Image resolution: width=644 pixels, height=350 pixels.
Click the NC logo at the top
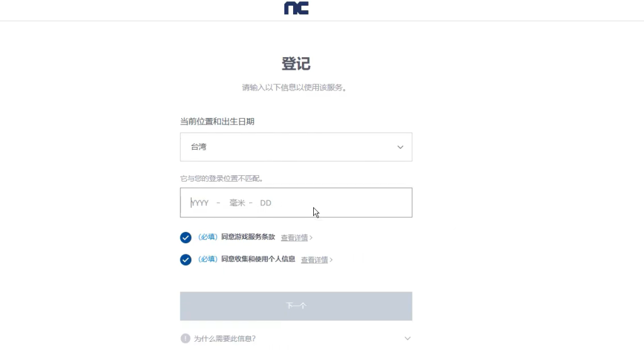[x=296, y=8]
